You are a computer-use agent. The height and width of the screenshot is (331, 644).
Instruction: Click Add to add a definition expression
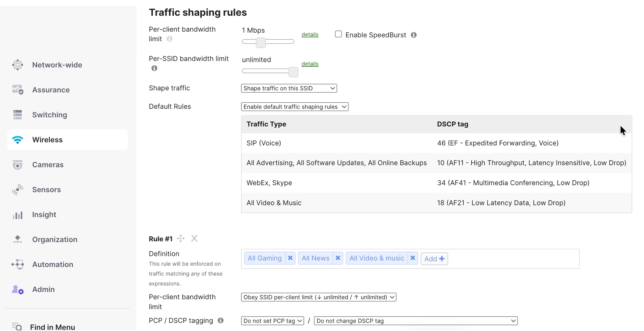[x=434, y=259]
